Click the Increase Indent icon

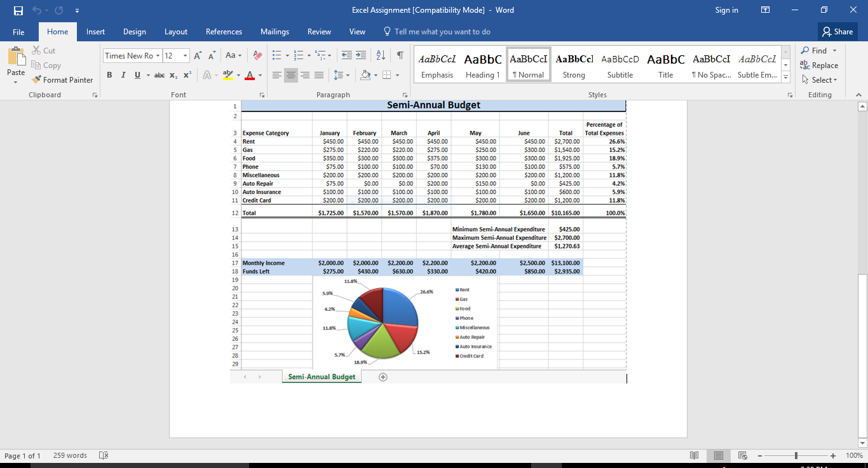[x=361, y=55]
